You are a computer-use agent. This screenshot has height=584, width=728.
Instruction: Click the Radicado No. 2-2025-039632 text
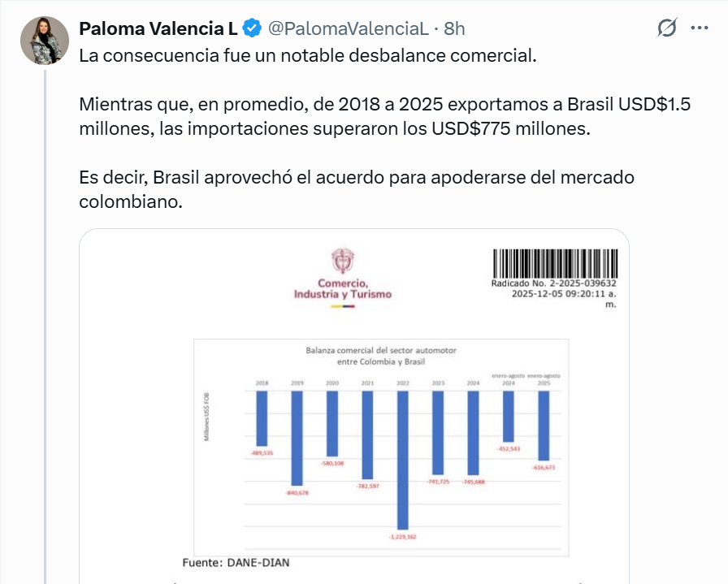[x=554, y=283]
